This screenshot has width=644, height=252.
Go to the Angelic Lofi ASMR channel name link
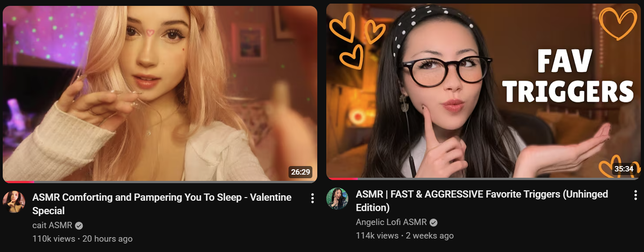coord(391,222)
